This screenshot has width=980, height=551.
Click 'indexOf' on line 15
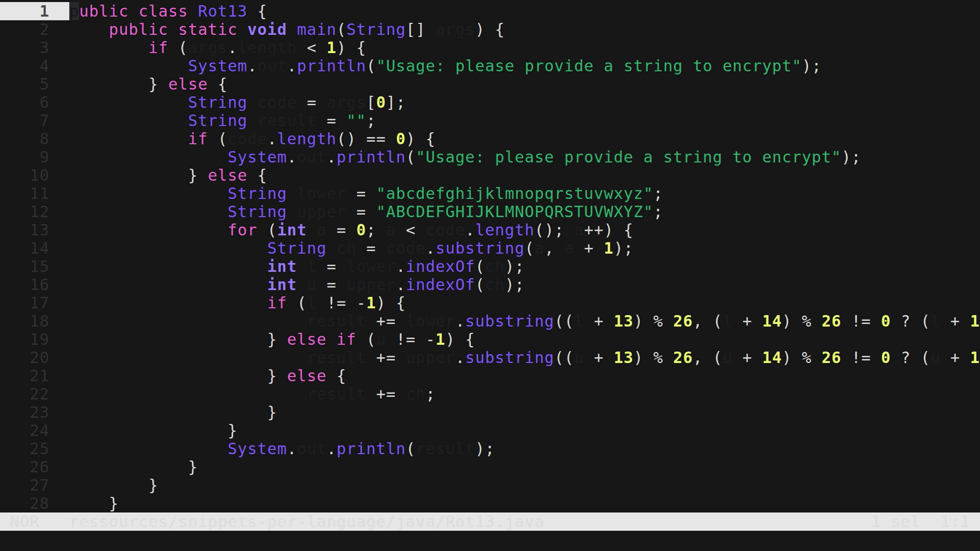pyautogui.click(x=440, y=267)
